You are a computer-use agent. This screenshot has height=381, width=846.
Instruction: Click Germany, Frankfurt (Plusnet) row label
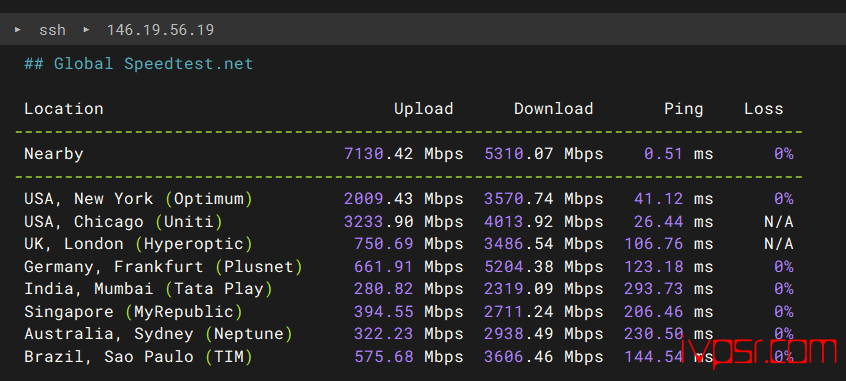coord(163,267)
